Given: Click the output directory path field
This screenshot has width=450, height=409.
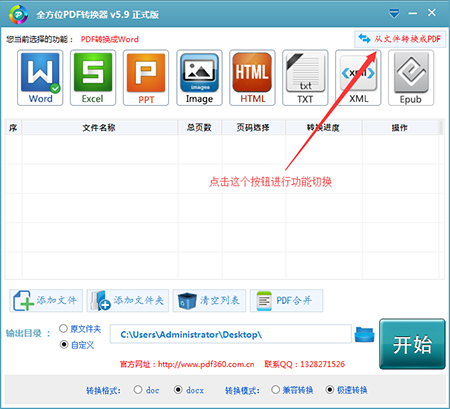Looking at the screenshot, I should [x=231, y=334].
